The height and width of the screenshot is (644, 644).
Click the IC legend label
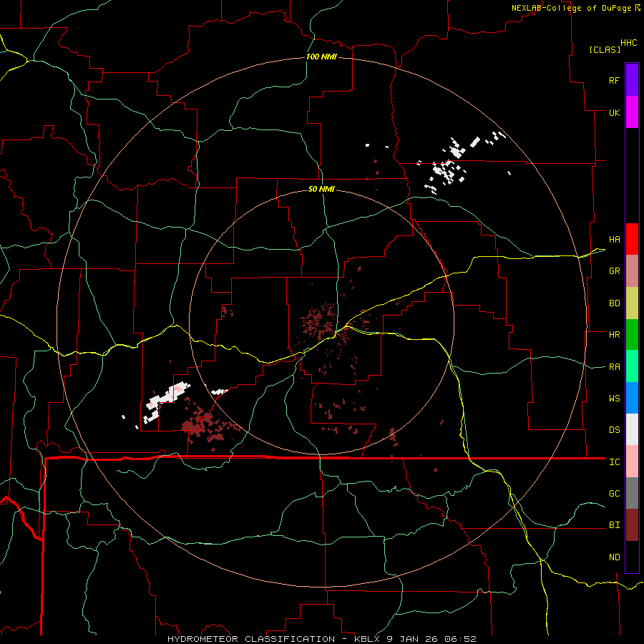point(614,462)
